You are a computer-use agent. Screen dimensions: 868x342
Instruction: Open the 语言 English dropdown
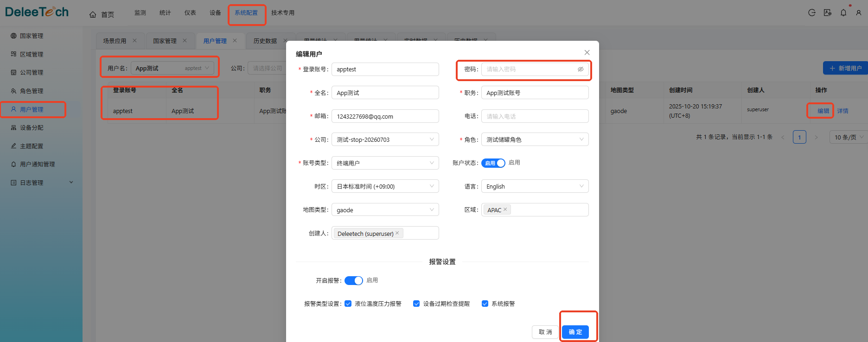(535, 186)
